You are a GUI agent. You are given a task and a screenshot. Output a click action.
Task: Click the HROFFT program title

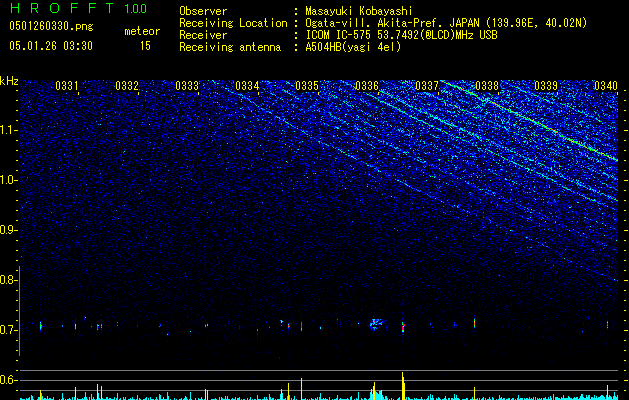(x=62, y=8)
